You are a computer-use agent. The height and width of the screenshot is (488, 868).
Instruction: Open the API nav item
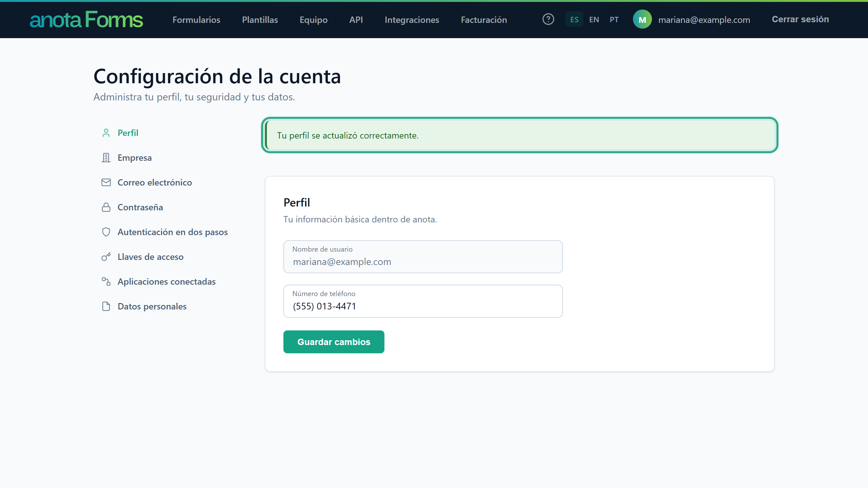point(356,20)
